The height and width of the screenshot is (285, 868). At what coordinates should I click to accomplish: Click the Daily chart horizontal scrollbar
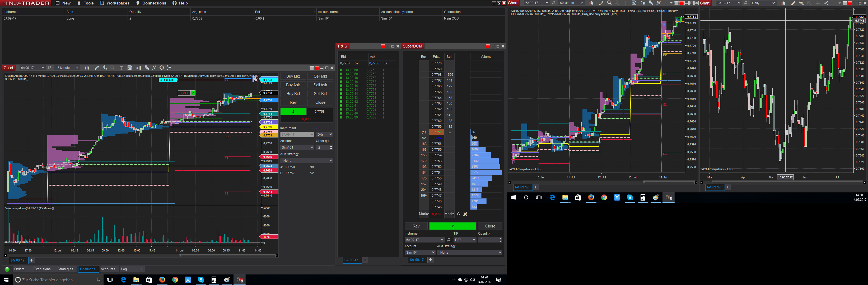787,182
